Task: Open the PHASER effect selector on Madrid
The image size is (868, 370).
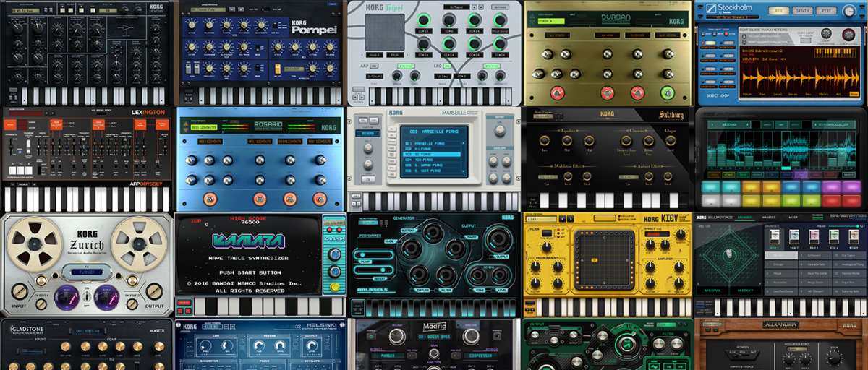Action: point(388,356)
